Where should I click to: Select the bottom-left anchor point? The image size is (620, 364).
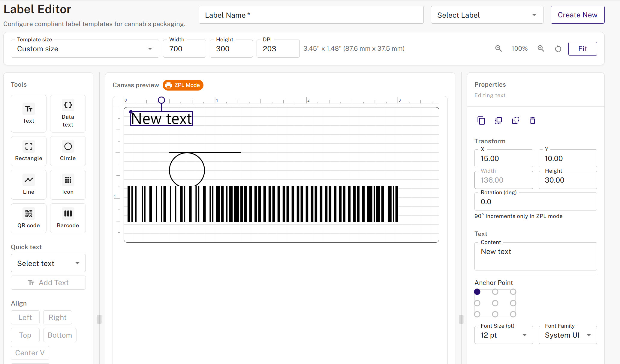(477, 314)
